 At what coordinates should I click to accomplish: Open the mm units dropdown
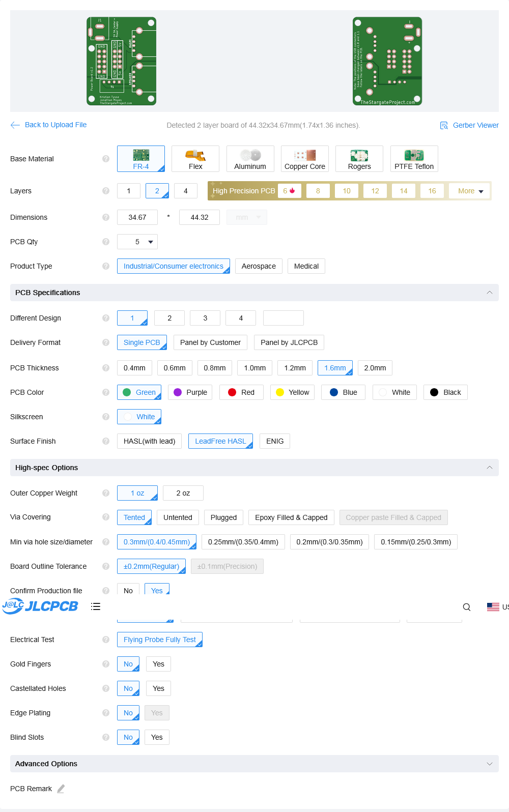(x=247, y=217)
